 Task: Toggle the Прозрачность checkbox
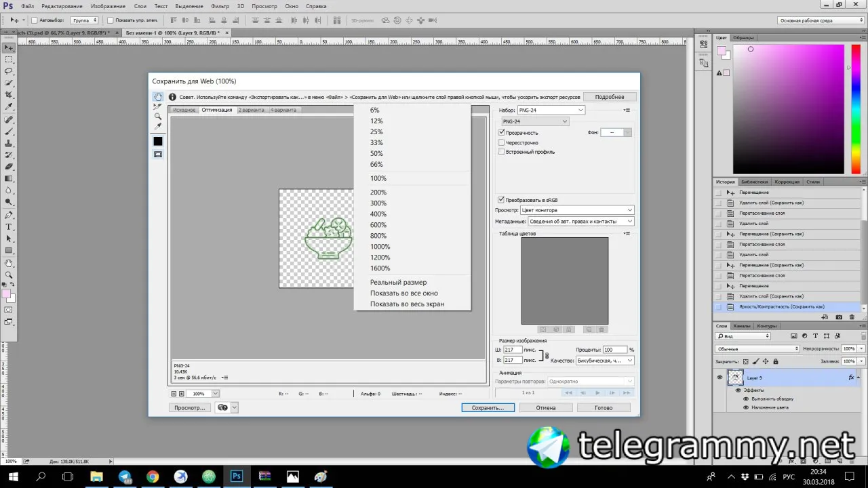[502, 133]
